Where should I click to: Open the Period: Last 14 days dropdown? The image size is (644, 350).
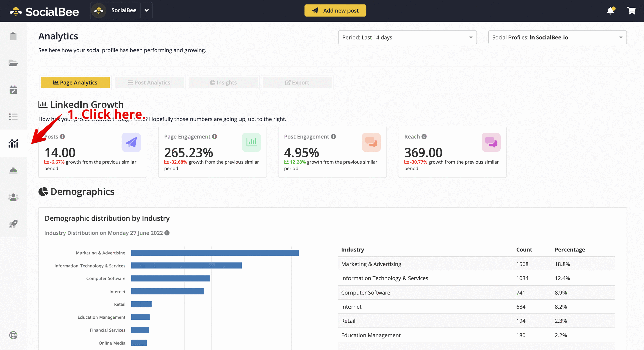click(x=408, y=37)
